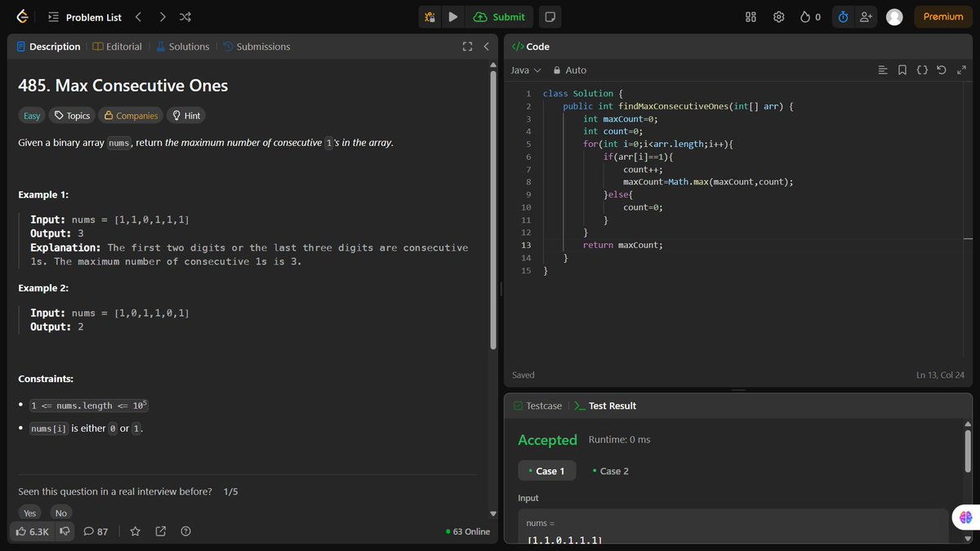980x551 pixels.
Task: Maximize the description panel
Action: coord(467,47)
